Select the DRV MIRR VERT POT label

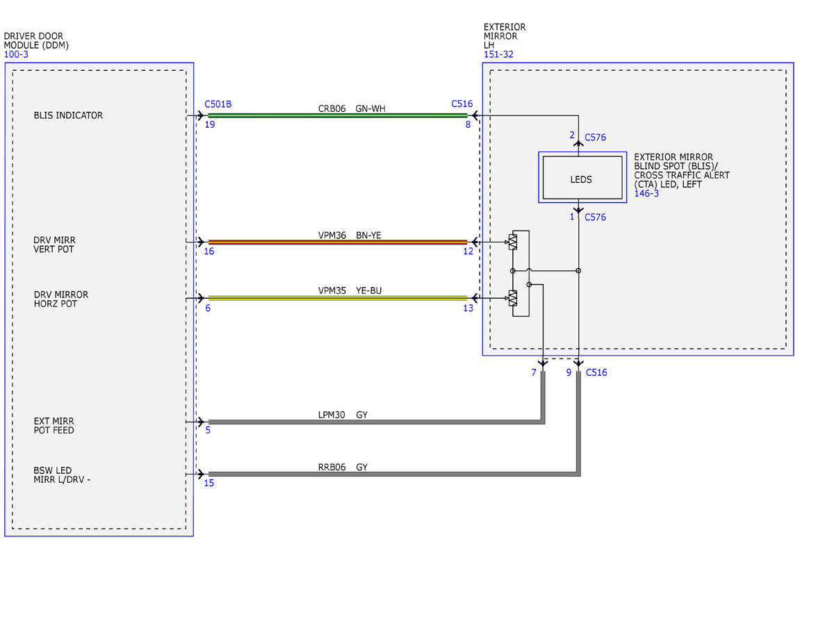54,245
